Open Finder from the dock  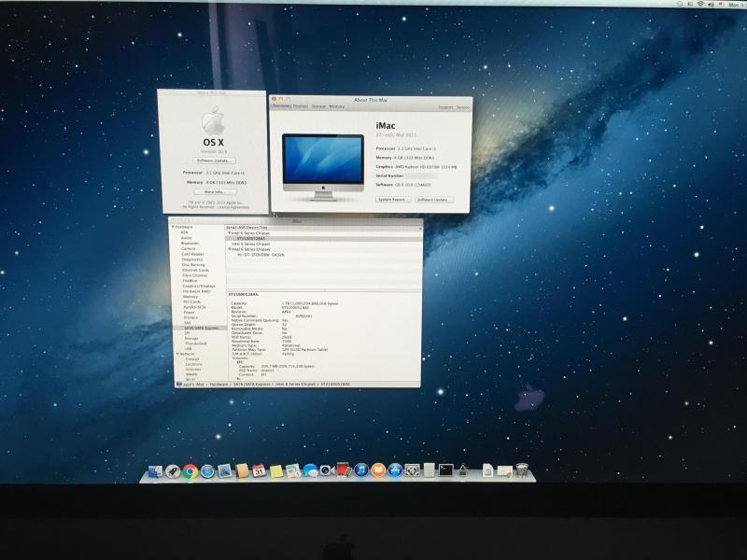[156, 471]
